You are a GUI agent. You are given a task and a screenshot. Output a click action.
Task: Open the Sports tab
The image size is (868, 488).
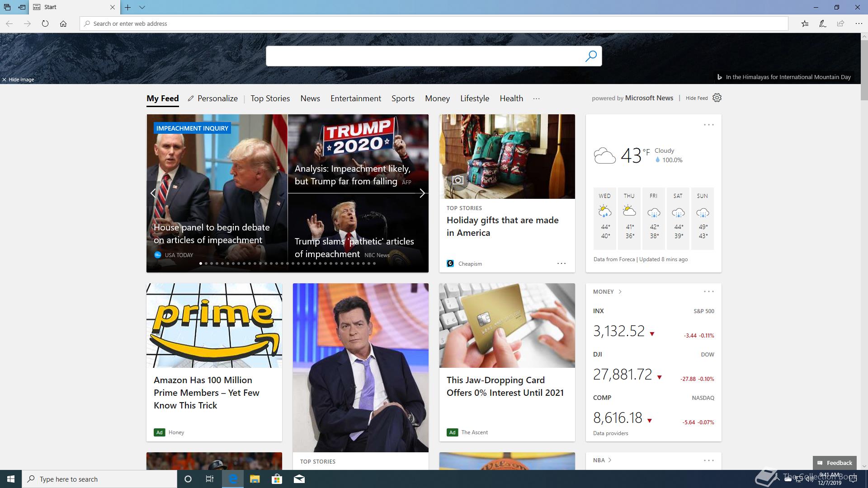[x=403, y=99]
